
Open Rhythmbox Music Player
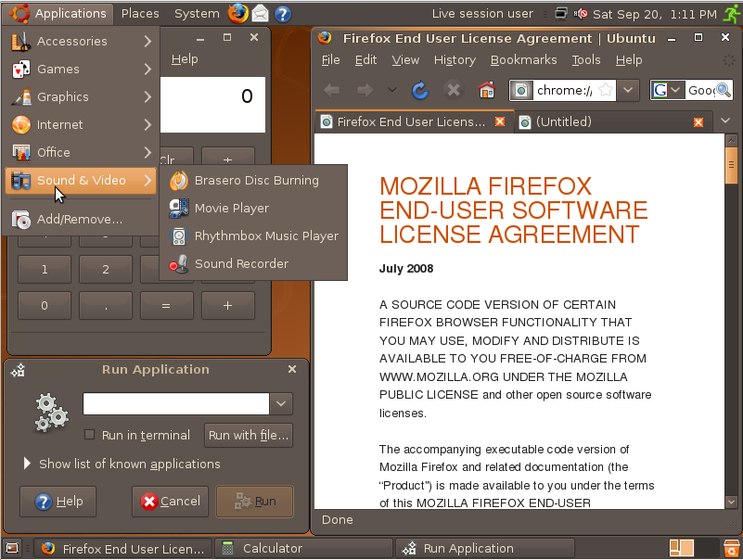(253, 235)
